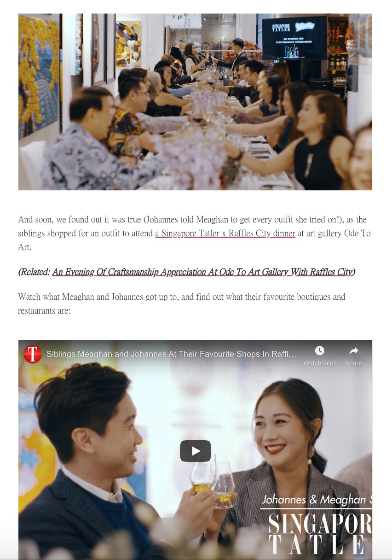Image resolution: width=392 pixels, height=560 pixels.
Task: Open the Siblings Meaghan and Johannes video title
Action: pyautogui.click(x=172, y=355)
